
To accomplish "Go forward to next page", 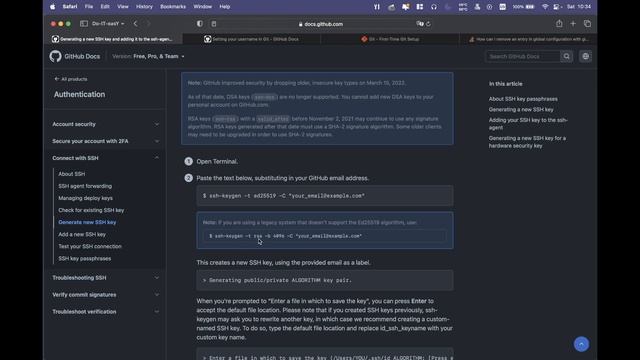I will [149, 24].
